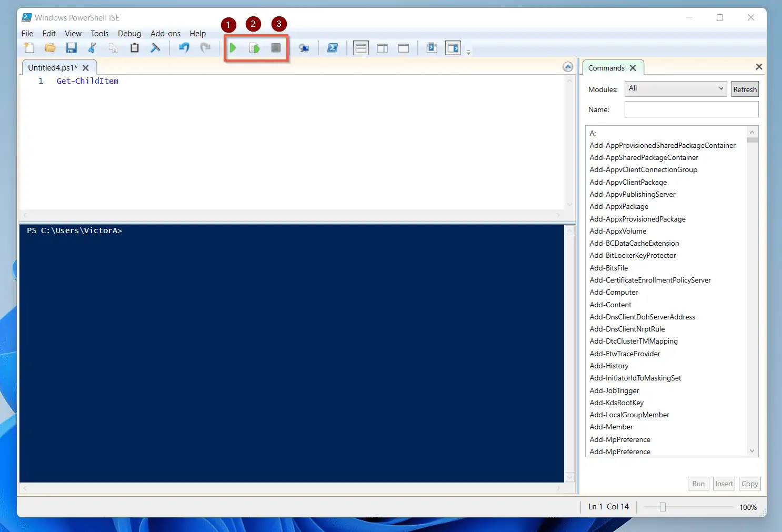Open a script file with folder icon

pos(50,48)
